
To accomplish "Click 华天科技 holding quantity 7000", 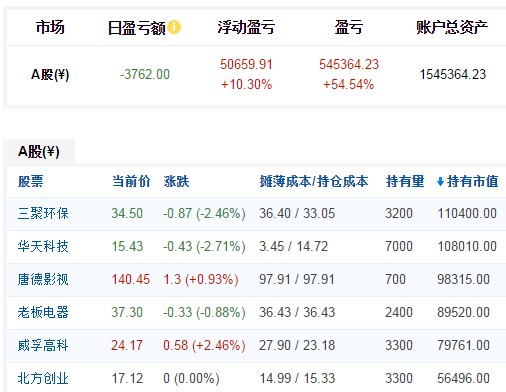I will [x=399, y=246].
